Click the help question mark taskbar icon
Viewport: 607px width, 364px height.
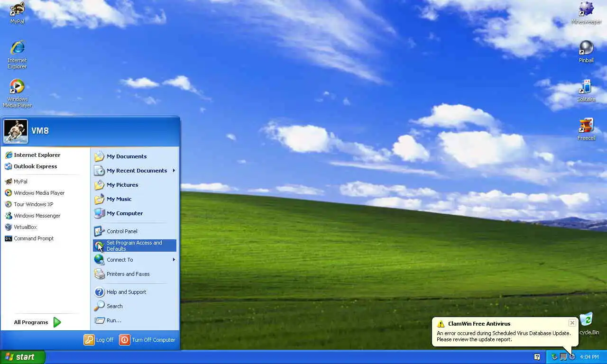[x=537, y=357]
